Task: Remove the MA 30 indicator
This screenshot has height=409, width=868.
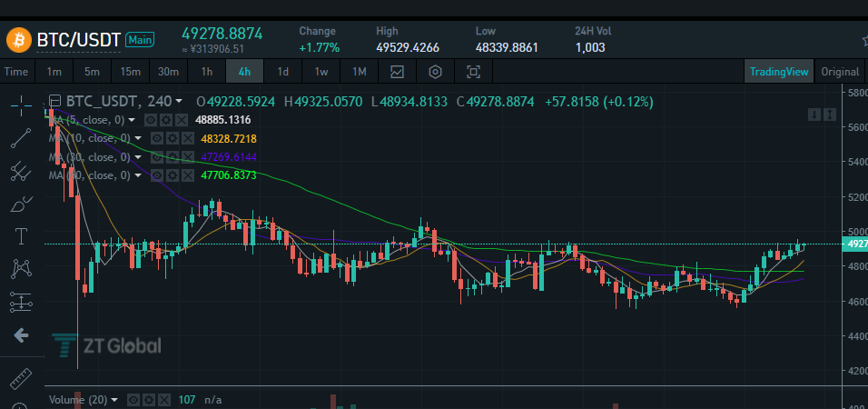Action: point(188,157)
